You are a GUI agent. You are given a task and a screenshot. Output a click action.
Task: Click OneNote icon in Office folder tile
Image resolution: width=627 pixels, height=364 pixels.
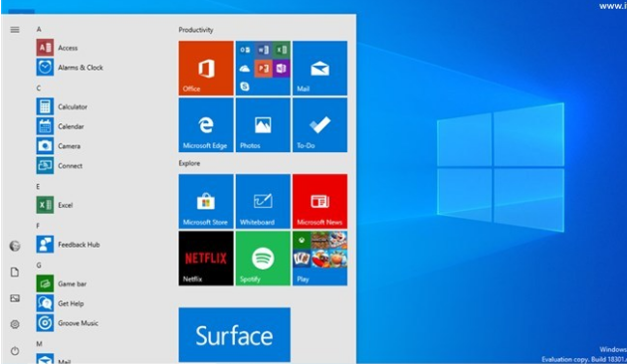pyautogui.click(x=281, y=68)
